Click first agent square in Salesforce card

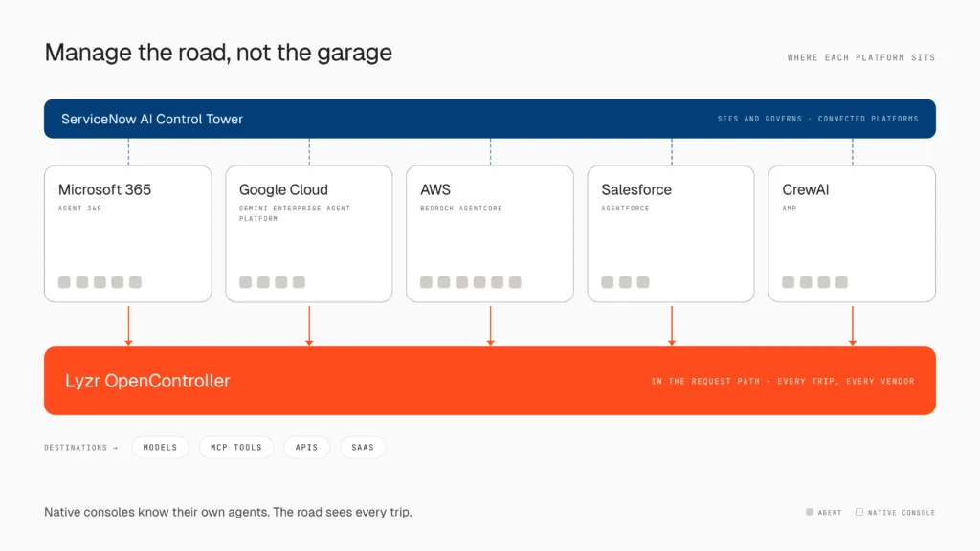(608, 282)
